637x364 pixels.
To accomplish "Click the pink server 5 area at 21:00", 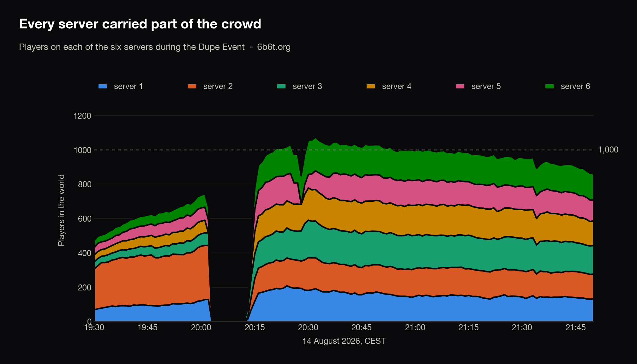I will point(415,193).
